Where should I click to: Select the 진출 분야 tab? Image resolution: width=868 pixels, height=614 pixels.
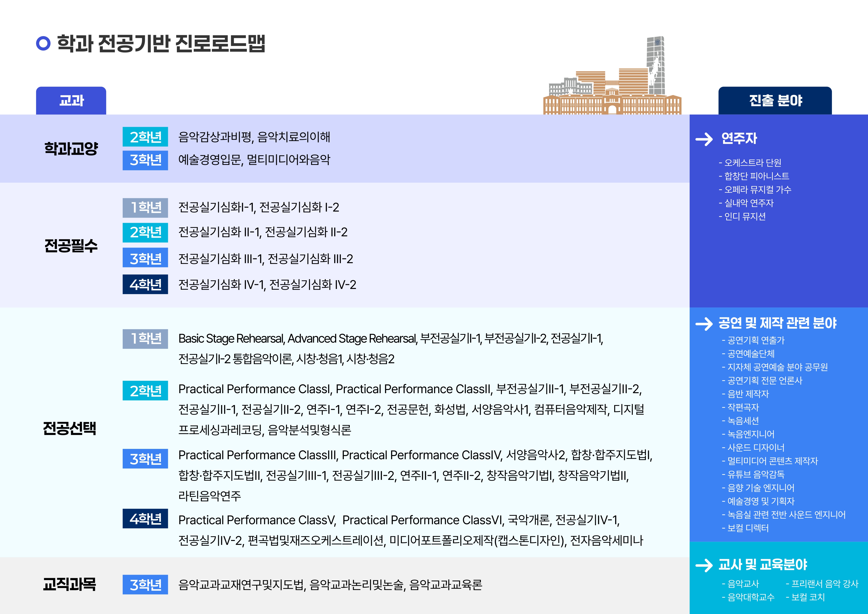[x=775, y=101]
